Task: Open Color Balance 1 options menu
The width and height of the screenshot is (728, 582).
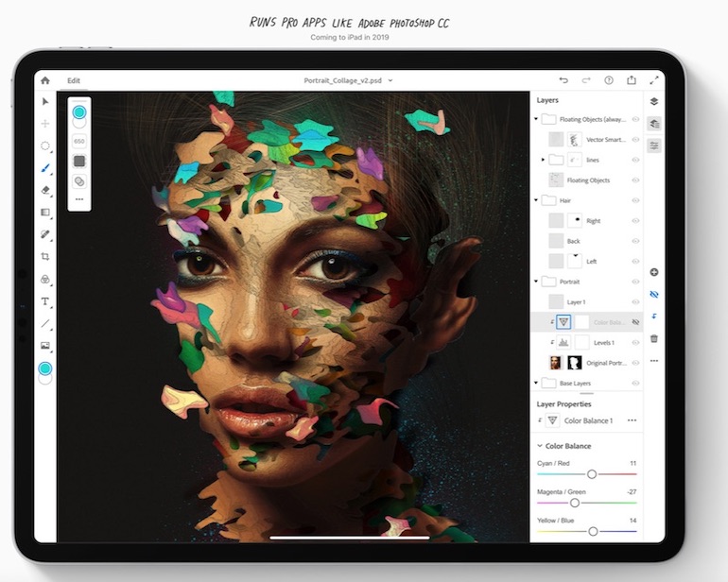Action: click(632, 420)
